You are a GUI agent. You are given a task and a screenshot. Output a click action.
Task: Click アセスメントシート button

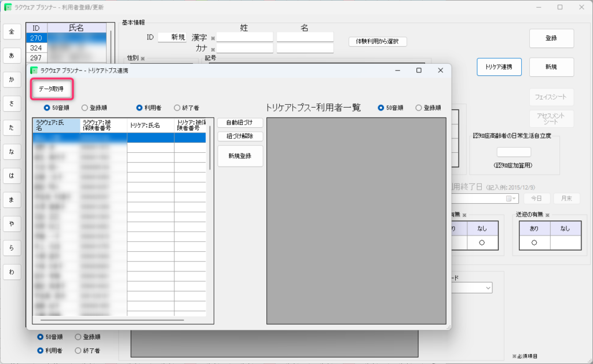(551, 118)
